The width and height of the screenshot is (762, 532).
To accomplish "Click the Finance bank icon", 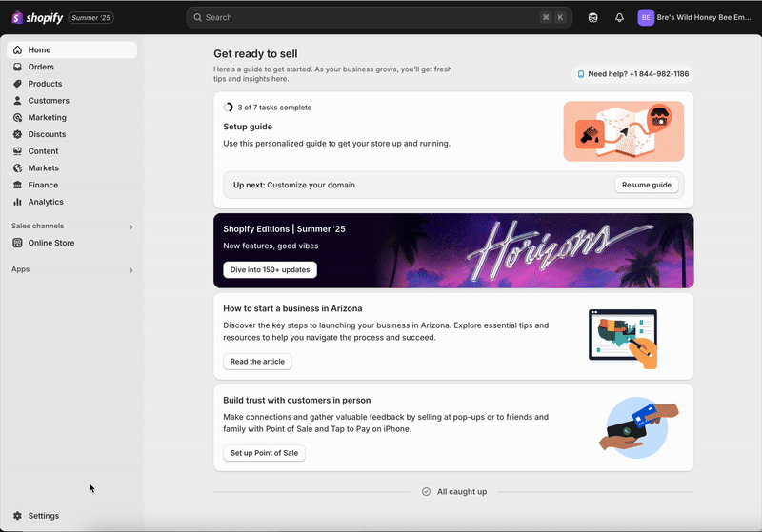I will (17, 185).
